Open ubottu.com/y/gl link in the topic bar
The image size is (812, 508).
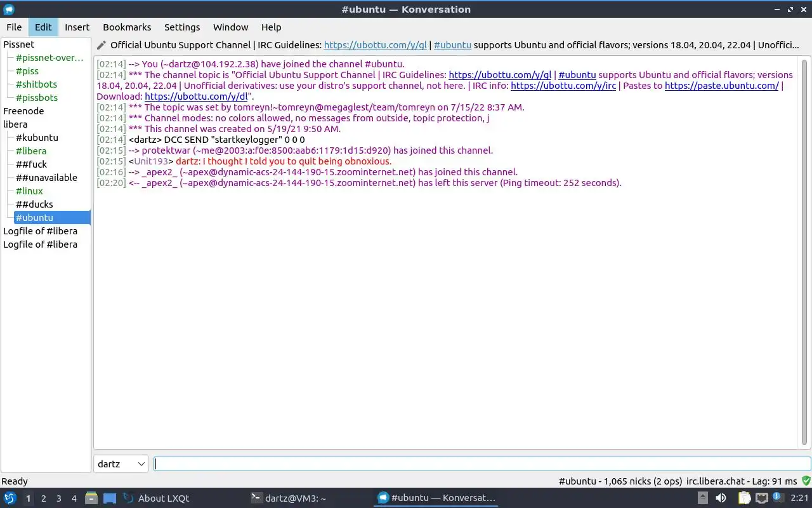[375, 45]
